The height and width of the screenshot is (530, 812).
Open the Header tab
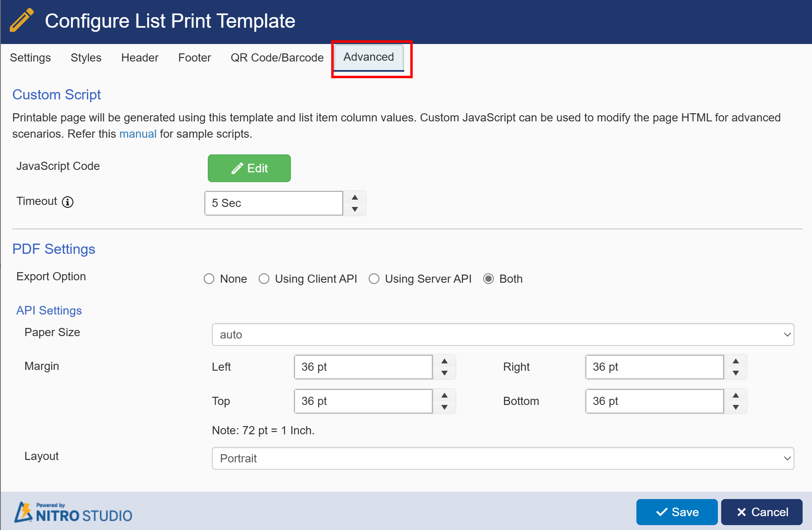point(140,57)
